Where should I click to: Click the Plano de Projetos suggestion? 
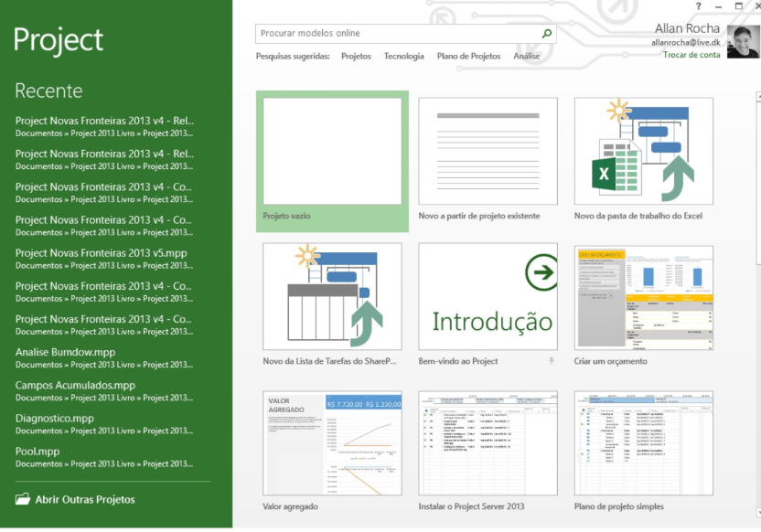coord(468,57)
